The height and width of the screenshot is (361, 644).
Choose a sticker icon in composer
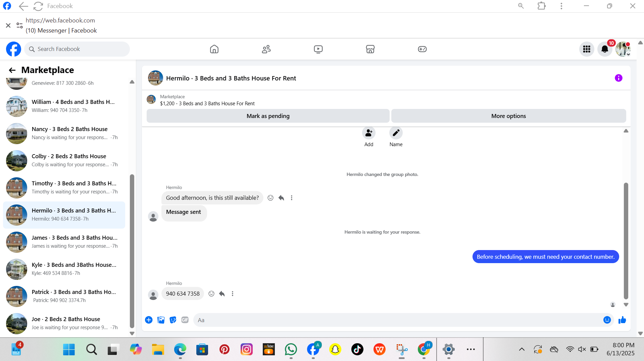(x=173, y=320)
